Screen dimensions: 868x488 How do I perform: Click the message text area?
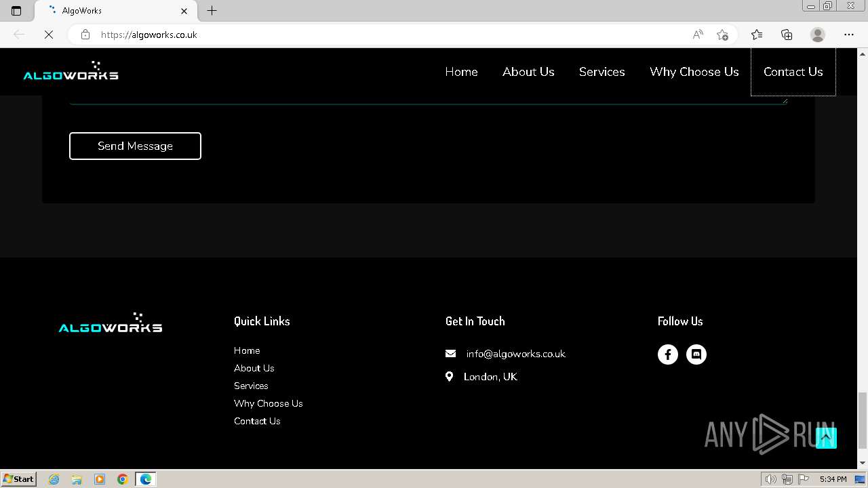[x=429, y=100]
